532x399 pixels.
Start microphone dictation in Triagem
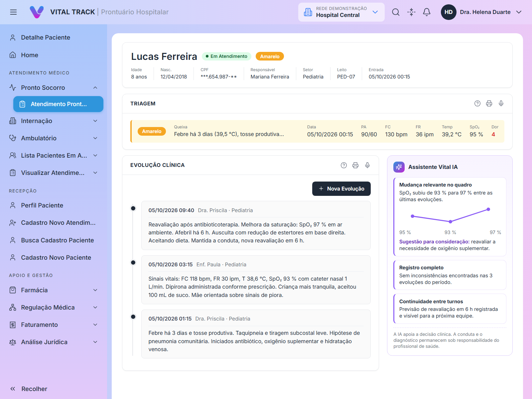point(501,103)
